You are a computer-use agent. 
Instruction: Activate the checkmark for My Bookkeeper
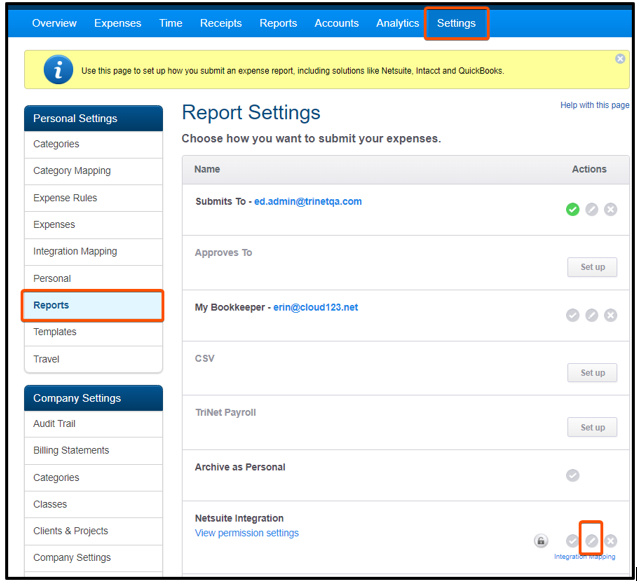[x=573, y=315]
